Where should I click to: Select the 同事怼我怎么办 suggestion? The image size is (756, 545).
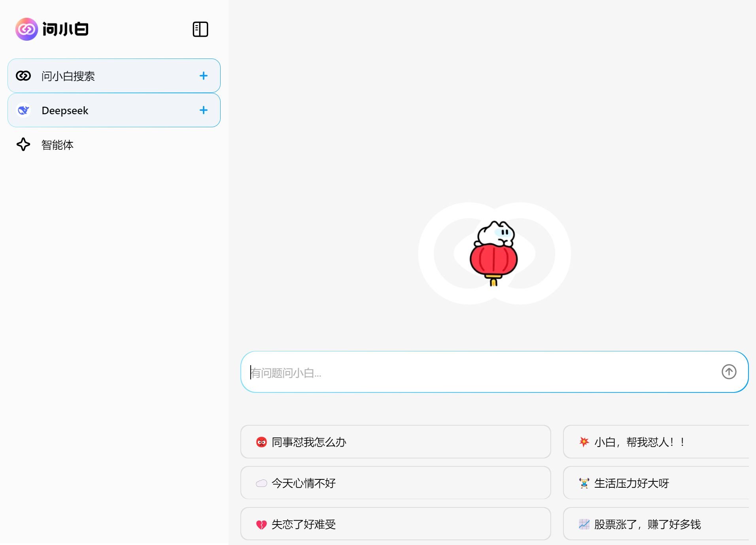[x=395, y=442]
